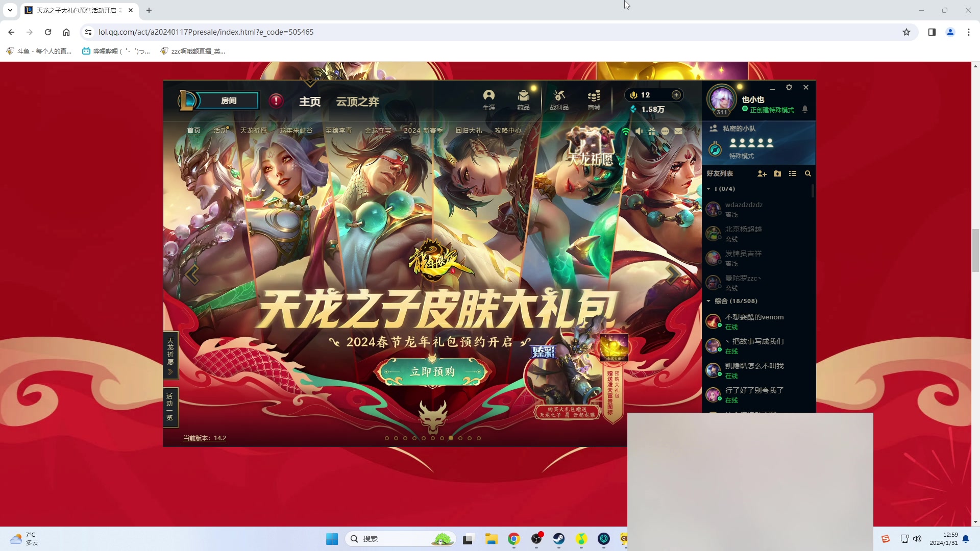Open the 藏品 collection icon
This screenshot has height=551, width=980.
tap(523, 99)
